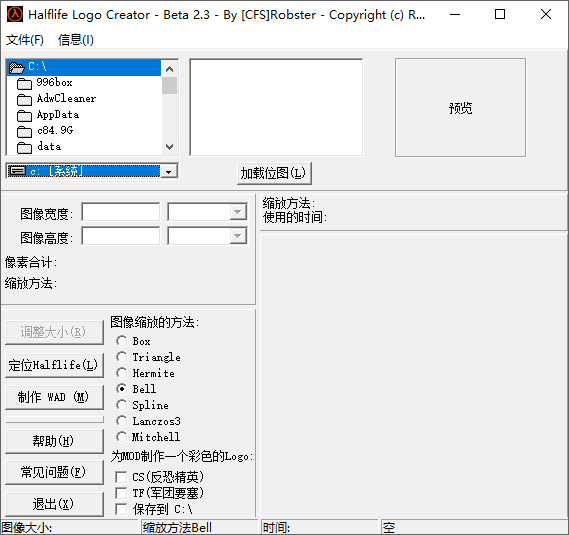Click the 加载位图(L) button

tap(274, 173)
